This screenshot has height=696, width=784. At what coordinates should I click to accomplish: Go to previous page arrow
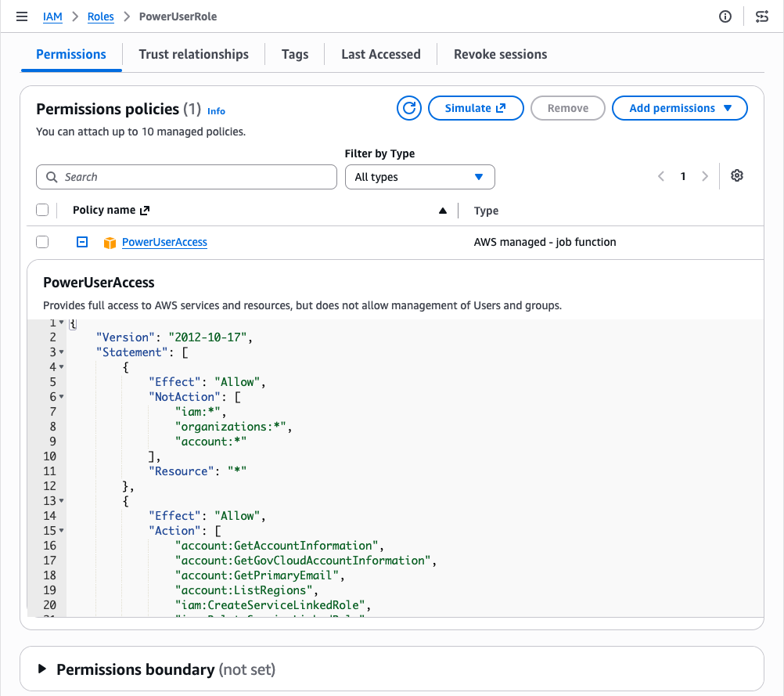pyautogui.click(x=661, y=176)
